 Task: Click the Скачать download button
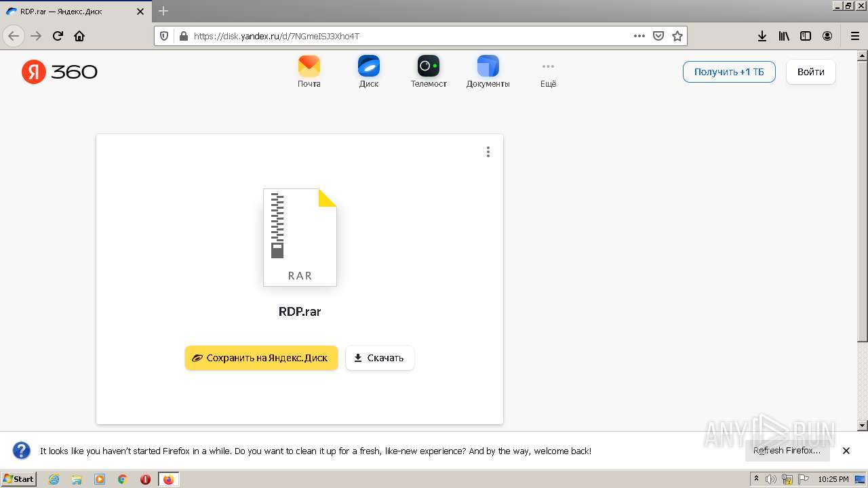(x=380, y=358)
